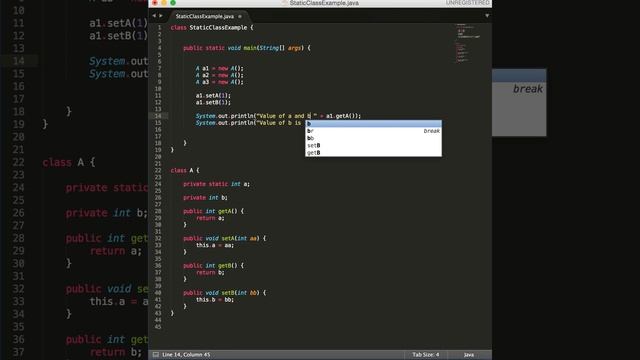The image size is (640, 360).
Task: Click the 'this.b = bb;' line
Action: tap(215, 300)
